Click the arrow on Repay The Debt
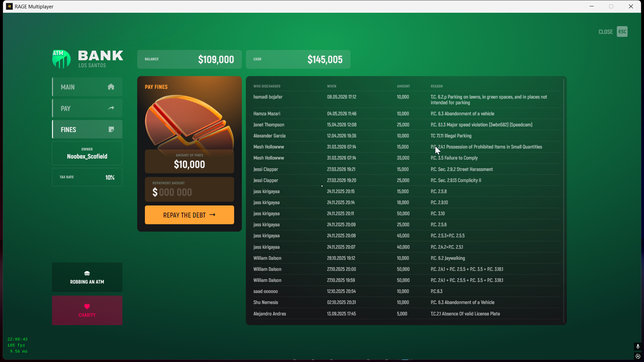 pos(212,215)
